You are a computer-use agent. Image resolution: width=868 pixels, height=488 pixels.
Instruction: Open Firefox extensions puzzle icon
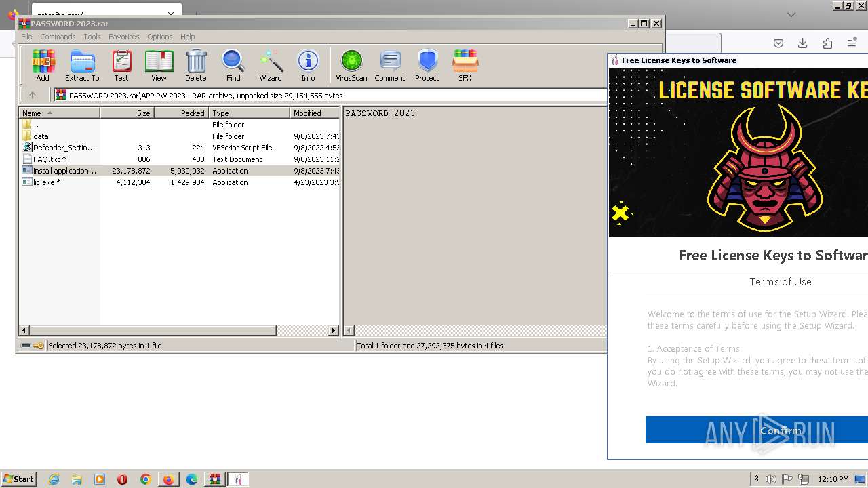(x=827, y=43)
